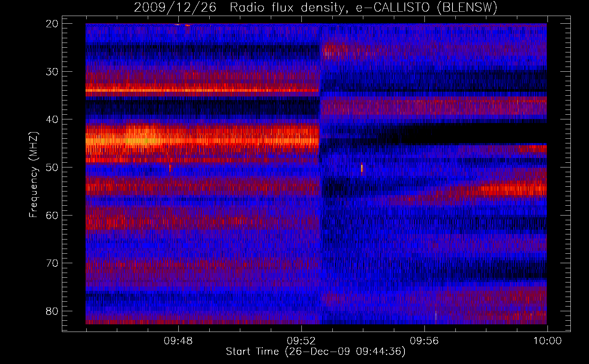
Task: Click the plot title 'Radio flux density, e-CALLISTO (BLENSW)'
Action: point(364,7)
